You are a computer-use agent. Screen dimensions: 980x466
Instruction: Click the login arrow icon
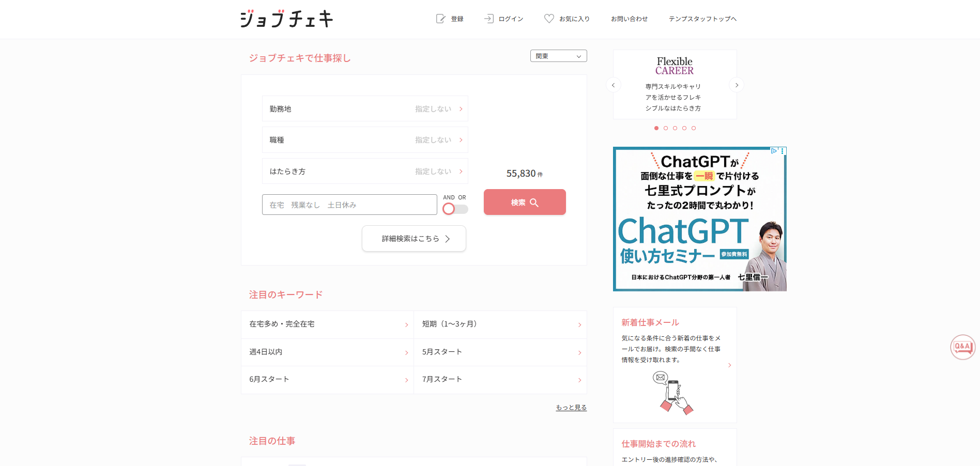[x=488, y=19]
